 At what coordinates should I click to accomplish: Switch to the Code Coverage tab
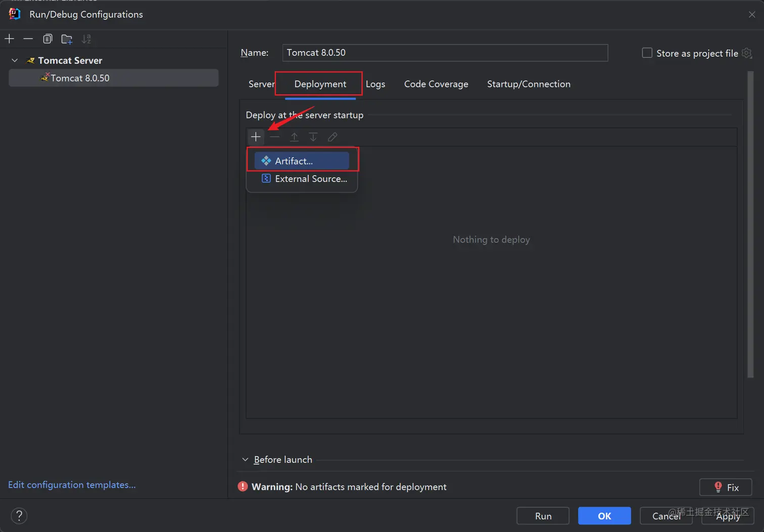pyautogui.click(x=436, y=84)
